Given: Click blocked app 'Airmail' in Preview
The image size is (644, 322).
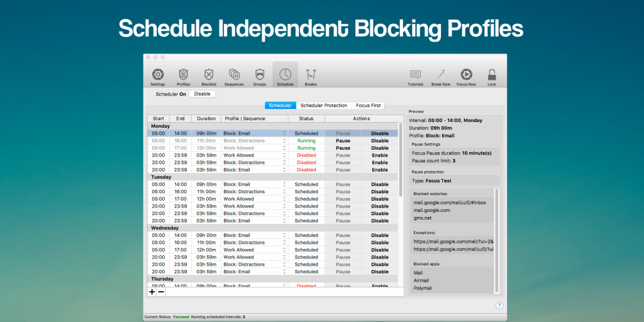Looking at the screenshot, I should pos(421,280).
